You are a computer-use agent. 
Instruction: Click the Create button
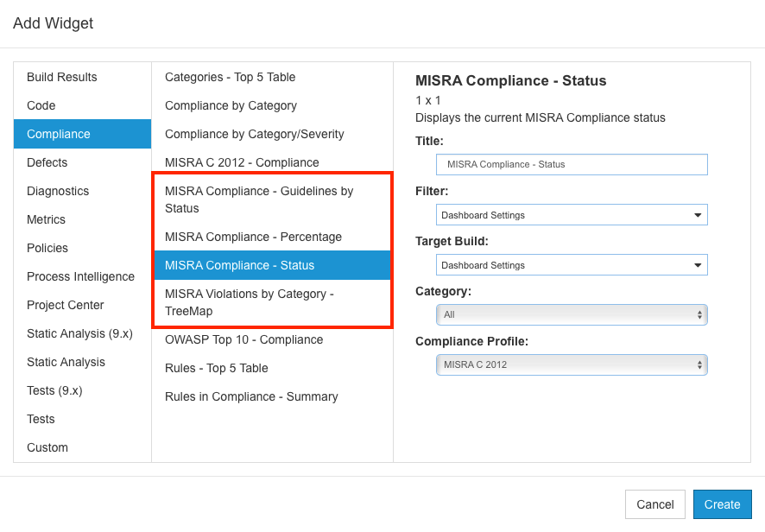(722, 504)
